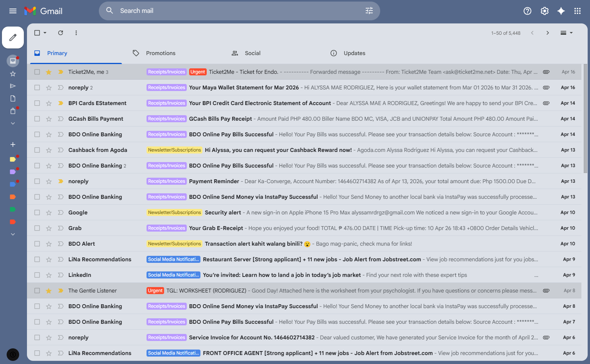
Task: Refresh the inbox
Action: coord(61,33)
